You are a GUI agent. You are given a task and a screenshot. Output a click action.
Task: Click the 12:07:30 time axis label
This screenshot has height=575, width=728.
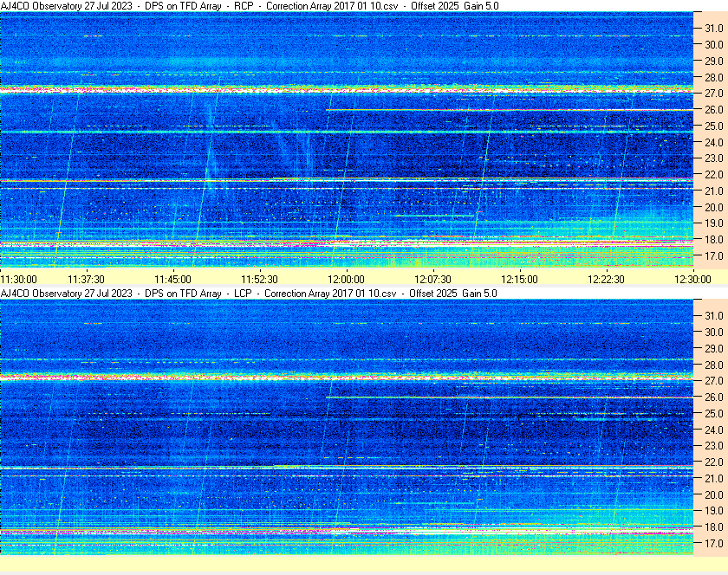coord(432,280)
